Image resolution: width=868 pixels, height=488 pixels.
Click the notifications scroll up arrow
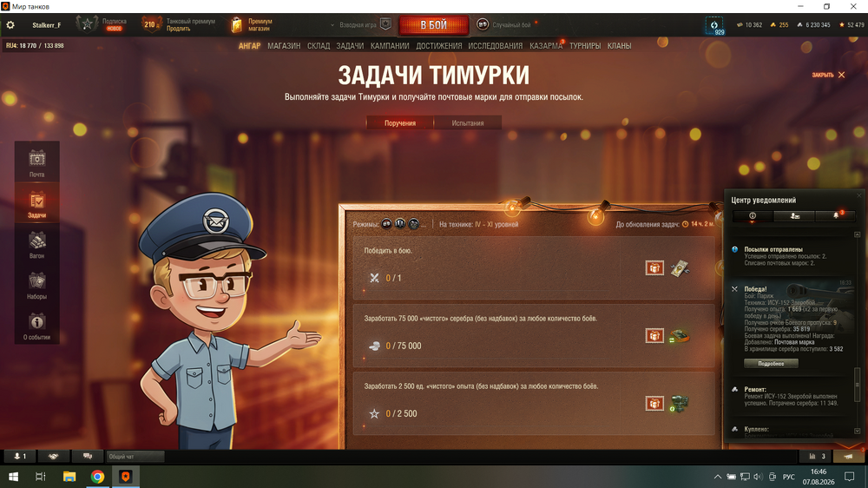(x=858, y=234)
